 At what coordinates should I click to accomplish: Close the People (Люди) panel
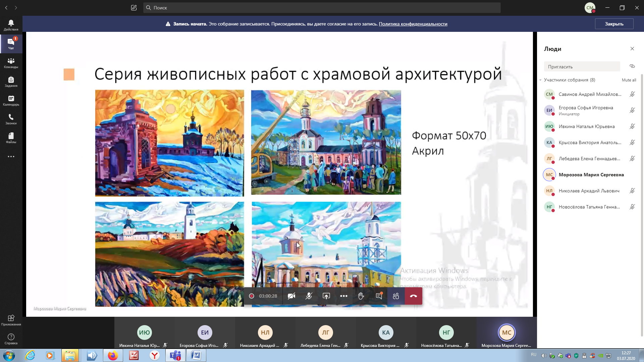coord(632,49)
